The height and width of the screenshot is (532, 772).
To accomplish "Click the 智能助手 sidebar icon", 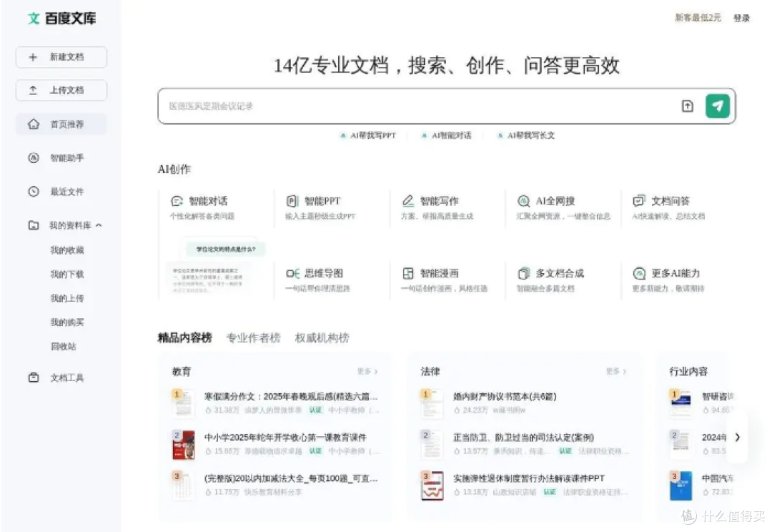I will pyautogui.click(x=34, y=158).
